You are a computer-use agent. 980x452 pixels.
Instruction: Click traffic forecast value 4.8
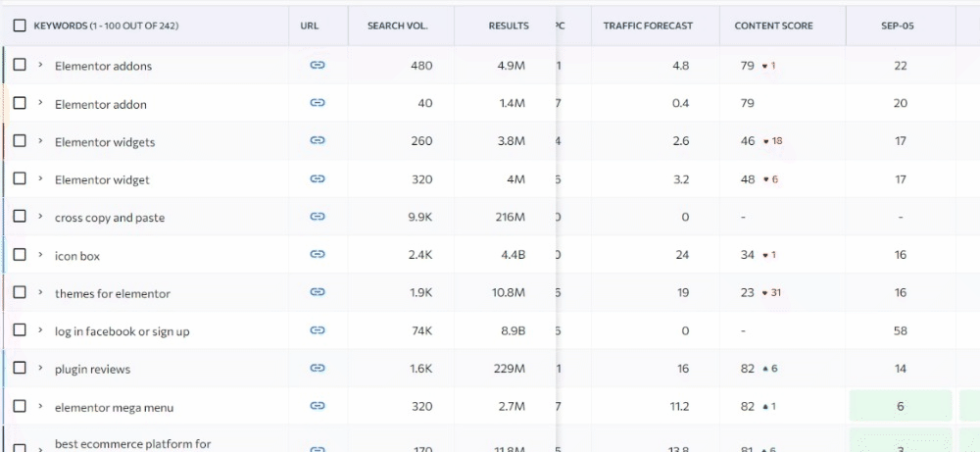coord(681,65)
